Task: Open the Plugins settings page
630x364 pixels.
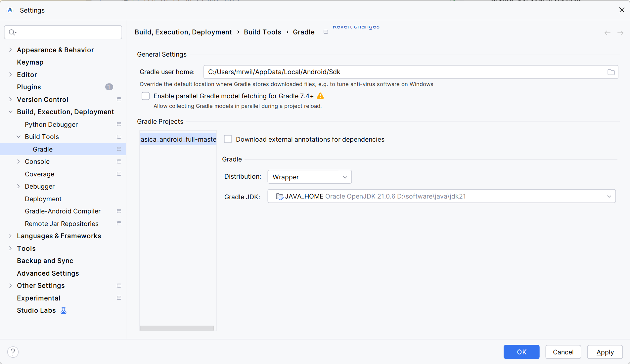Action: [29, 87]
